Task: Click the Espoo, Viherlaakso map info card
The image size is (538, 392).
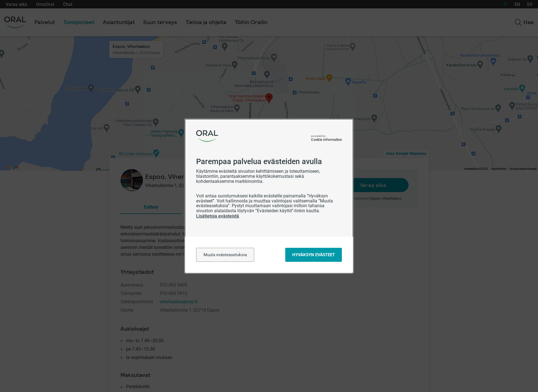Action: point(136,49)
